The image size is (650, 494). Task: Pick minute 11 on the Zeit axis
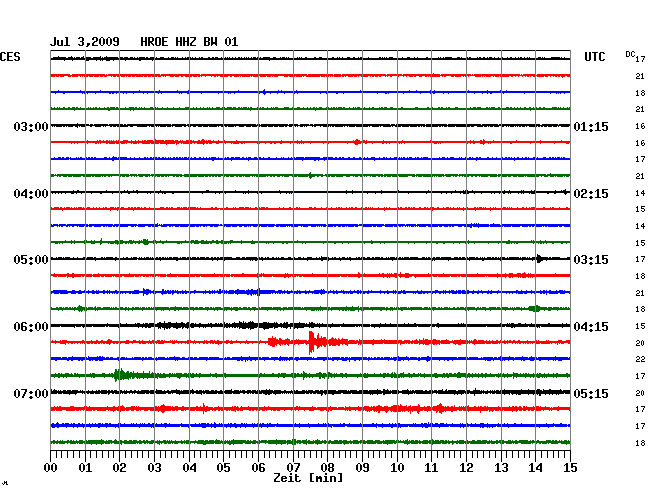pyautogui.click(x=431, y=468)
